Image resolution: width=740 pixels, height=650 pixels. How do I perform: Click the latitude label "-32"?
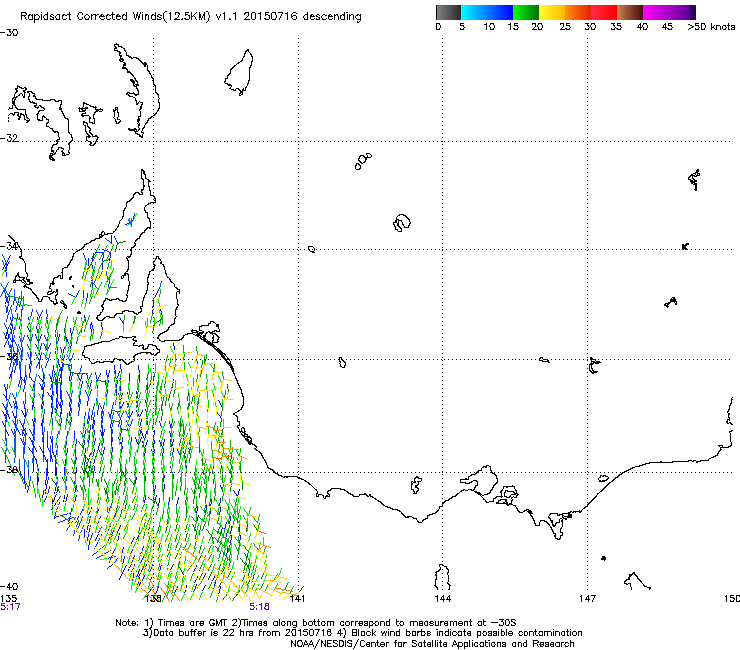[x=9, y=138]
